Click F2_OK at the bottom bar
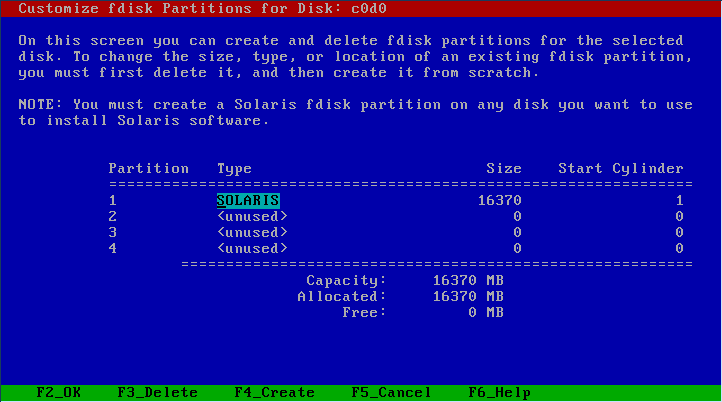This screenshot has height=402, width=722. pyautogui.click(x=58, y=392)
